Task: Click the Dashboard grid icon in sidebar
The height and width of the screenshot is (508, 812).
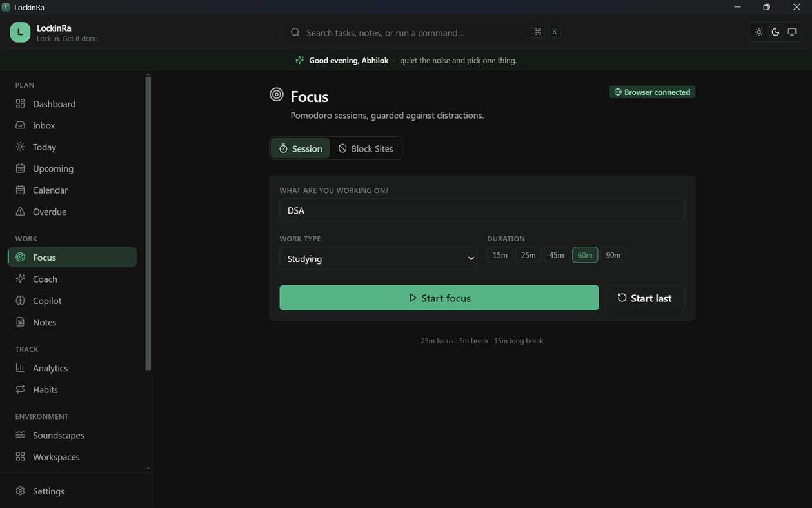Action: coord(20,103)
